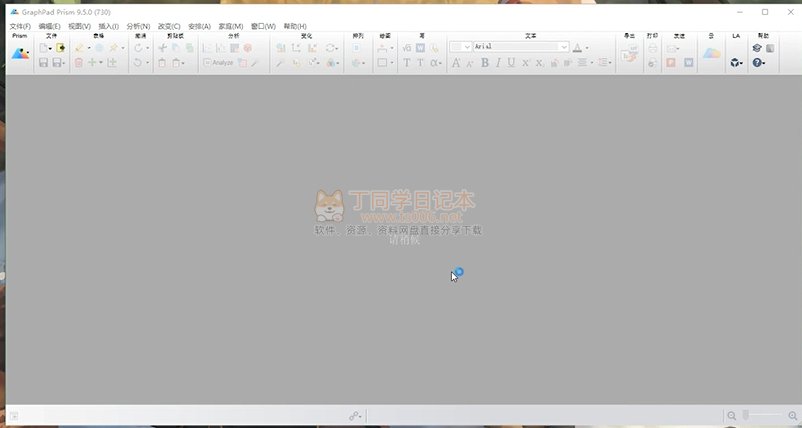This screenshot has width=802, height=428.
Task: Click the yellow open file icon
Action: click(60, 48)
